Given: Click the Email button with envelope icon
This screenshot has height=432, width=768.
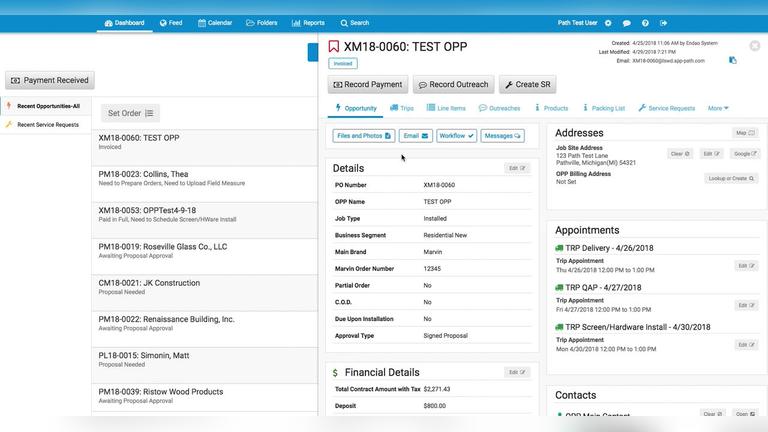Looking at the screenshot, I should tap(416, 136).
